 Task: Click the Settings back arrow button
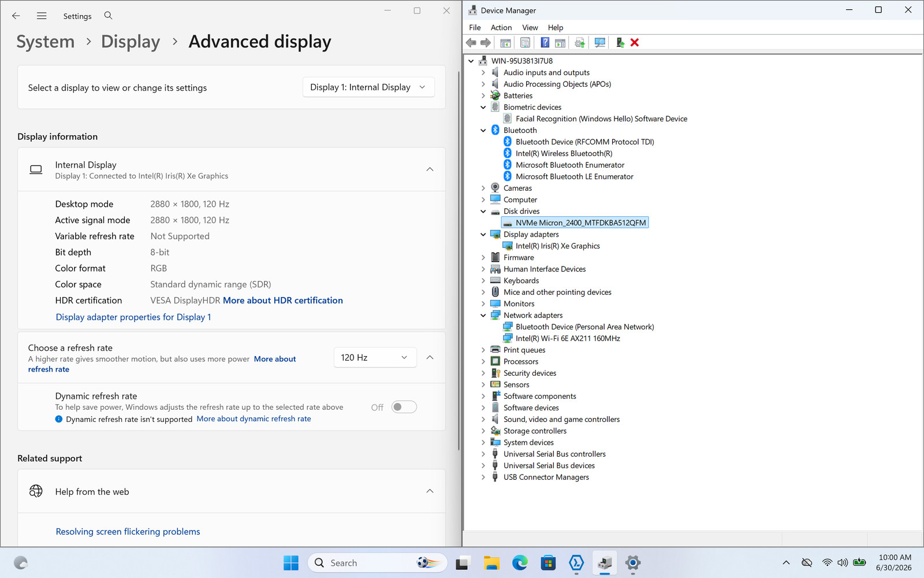click(16, 16)
